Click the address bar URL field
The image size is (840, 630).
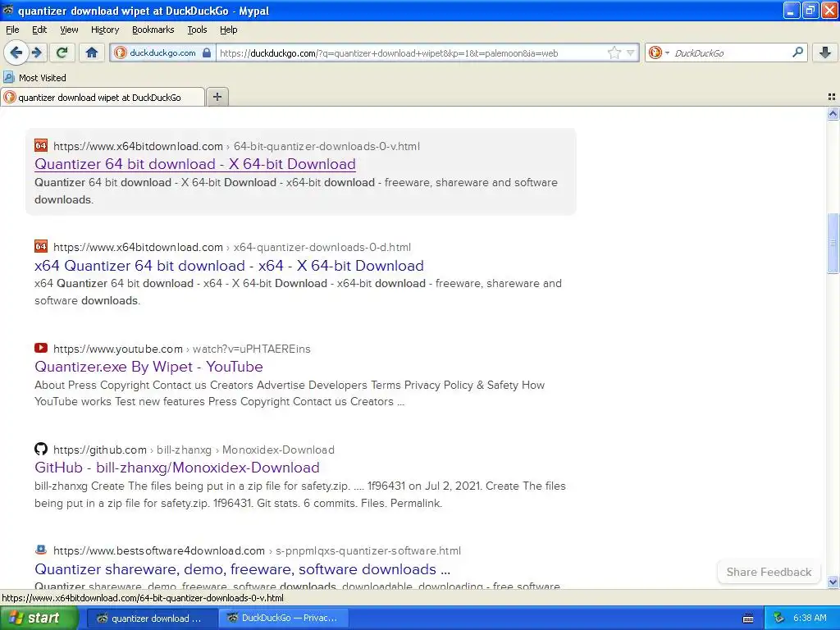tap(413, 53)
